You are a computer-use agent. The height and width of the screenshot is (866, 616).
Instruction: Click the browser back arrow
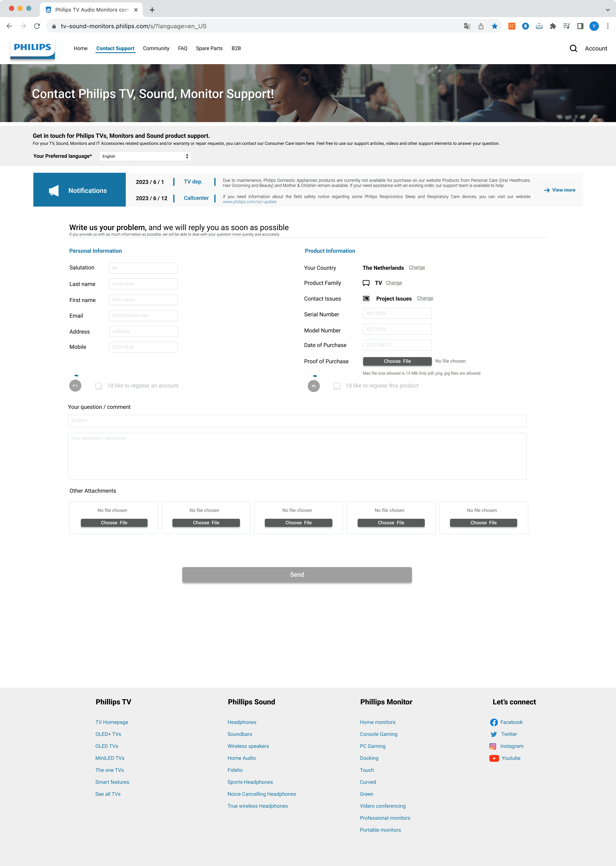10,26
